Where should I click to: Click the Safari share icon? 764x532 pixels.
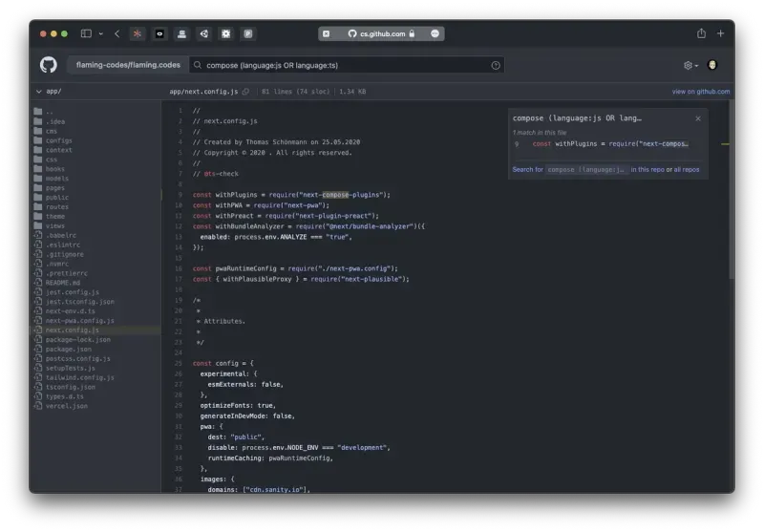701,33
